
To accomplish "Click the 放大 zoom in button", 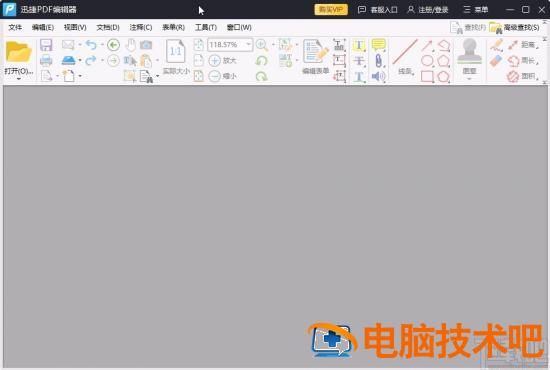I will (x=222, y=61).
